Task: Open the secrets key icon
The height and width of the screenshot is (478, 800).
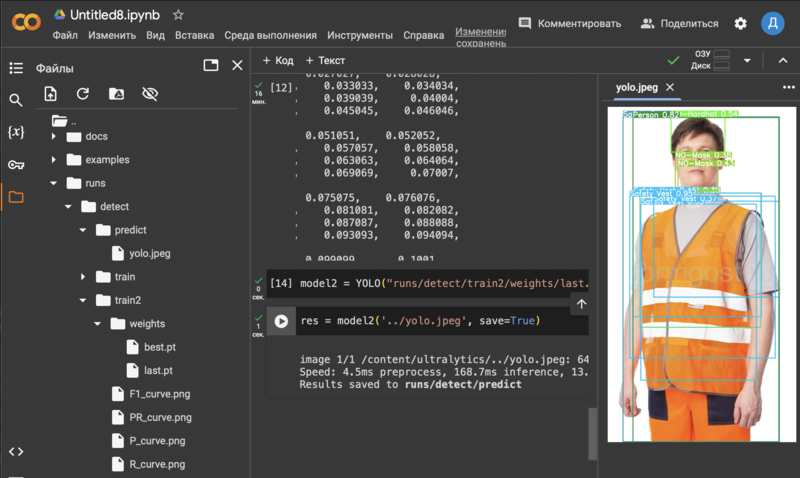Action: pyautogui.click(x=16, y=165)
